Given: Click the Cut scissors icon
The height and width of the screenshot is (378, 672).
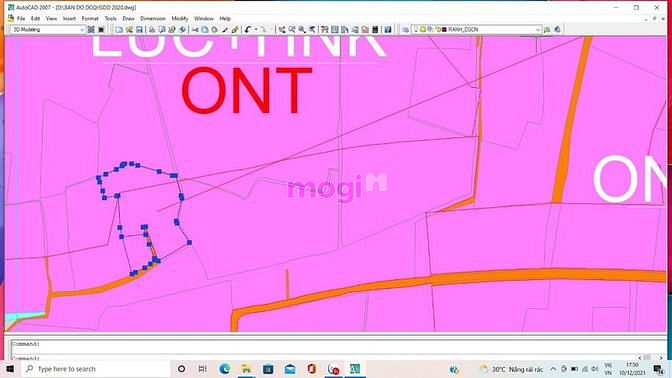Looking at the screenshot, I should (x=195, y=30).
